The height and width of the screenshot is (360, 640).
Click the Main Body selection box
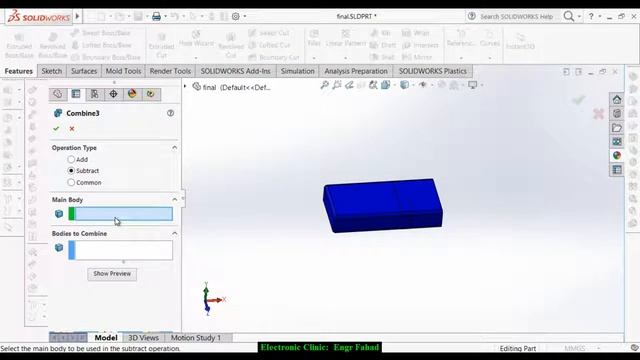[120, 214]
